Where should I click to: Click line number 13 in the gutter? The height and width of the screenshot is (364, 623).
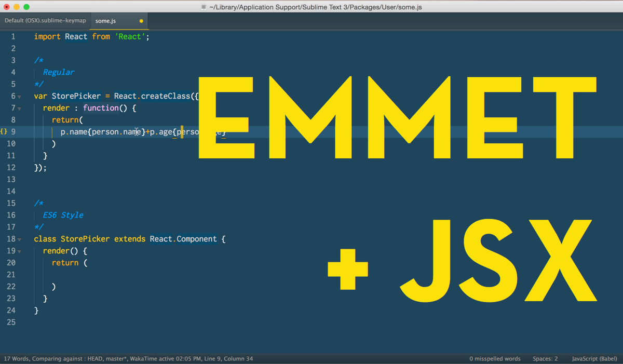click(11, 179)
